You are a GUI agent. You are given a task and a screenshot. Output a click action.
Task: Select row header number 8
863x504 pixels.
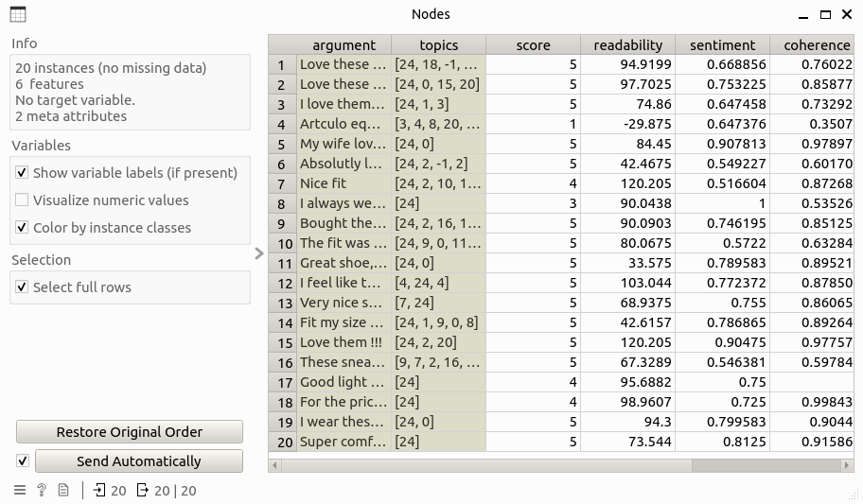[283, 203]
